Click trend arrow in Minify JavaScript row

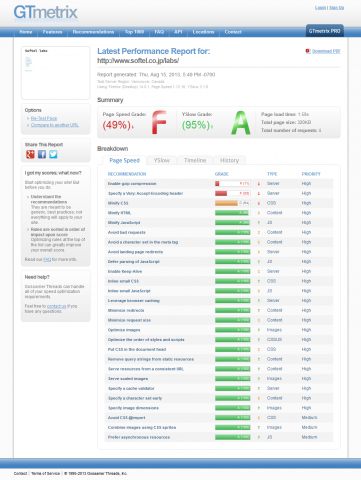coord(259,223)
